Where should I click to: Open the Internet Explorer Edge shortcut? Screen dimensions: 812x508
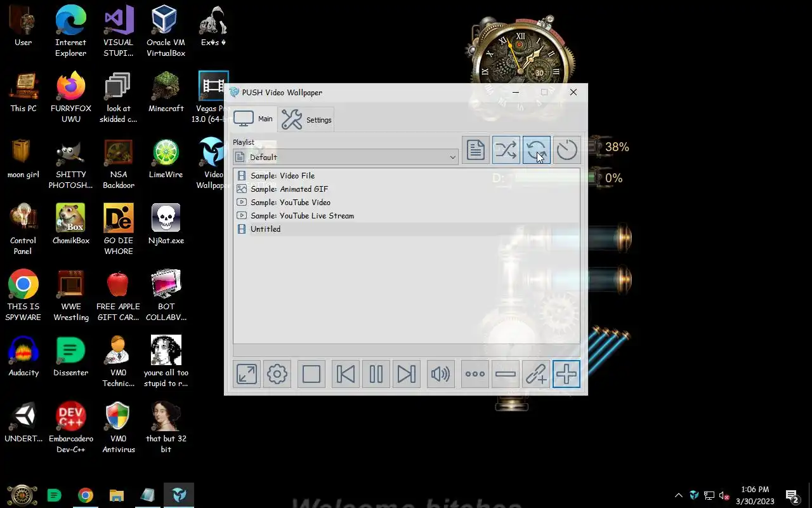[70, 32]
